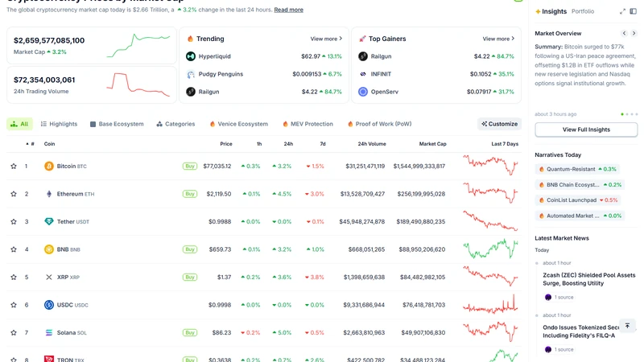Screen dimensions: 644x362
Task: Click the Solana coin logo
Action: [49, 332]
